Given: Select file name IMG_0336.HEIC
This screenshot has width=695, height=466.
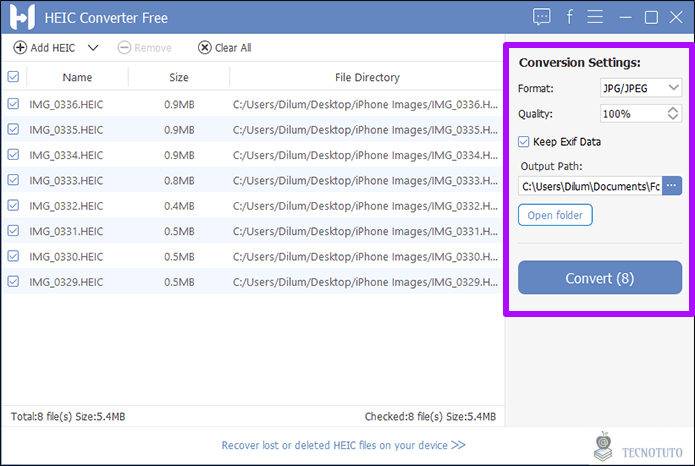Looking at the screenshot, I should pyautogui.click(x=66, y=105).
